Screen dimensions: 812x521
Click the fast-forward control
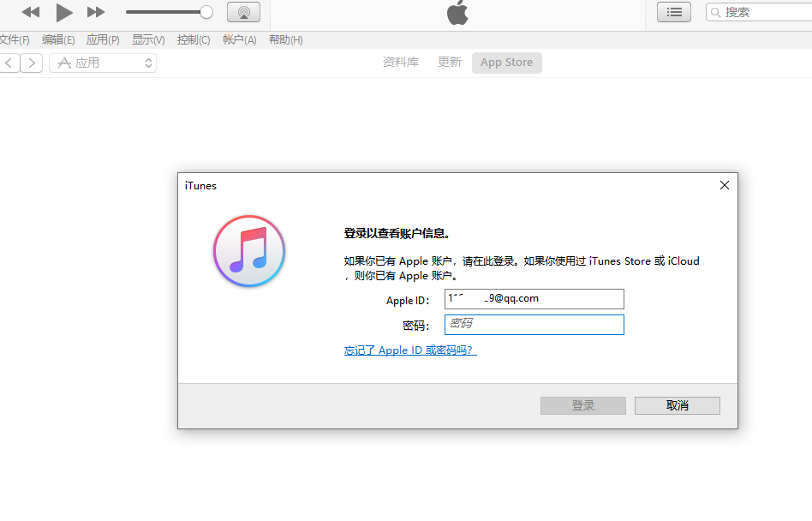point(95,12)
